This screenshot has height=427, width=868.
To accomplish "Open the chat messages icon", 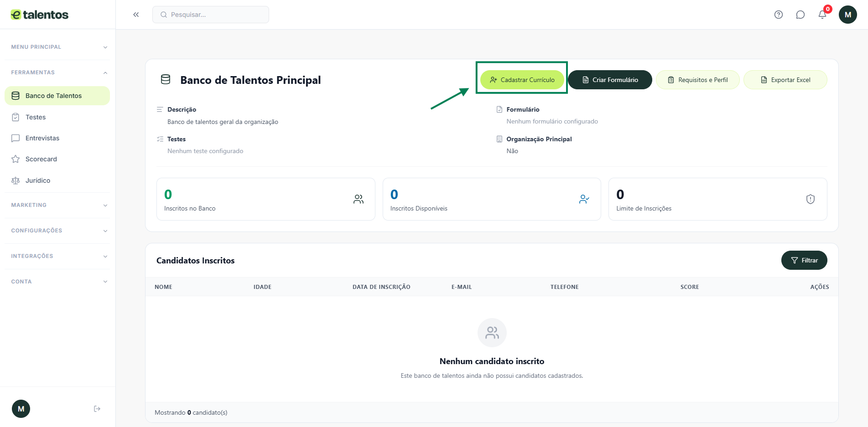I will click(x=800, y=15).
